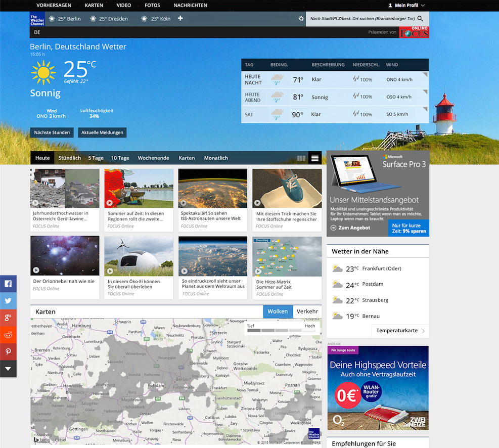499x448 pixels.
Task: Click The Weather Channel logo
Action: [37, 20]
